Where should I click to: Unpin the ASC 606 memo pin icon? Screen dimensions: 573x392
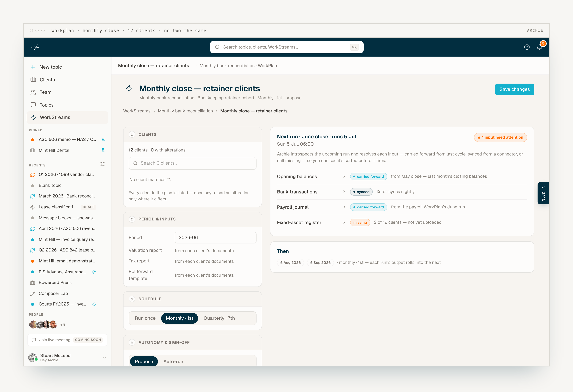(103, 140)
